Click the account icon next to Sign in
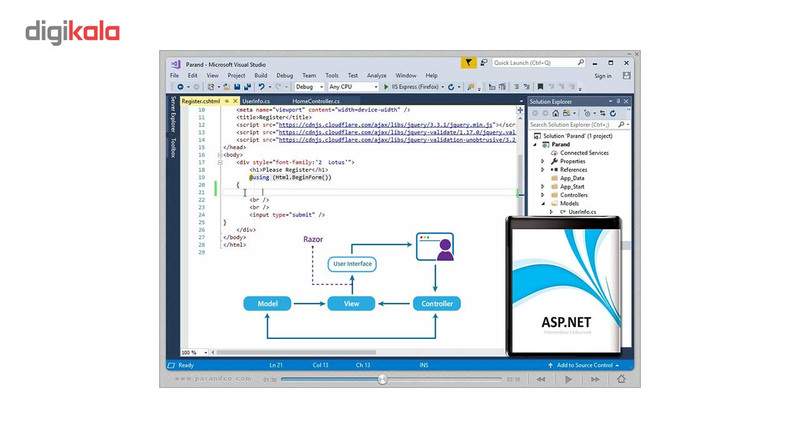The width and height of the screenshot is (800, 438). [x=627, y=76]
